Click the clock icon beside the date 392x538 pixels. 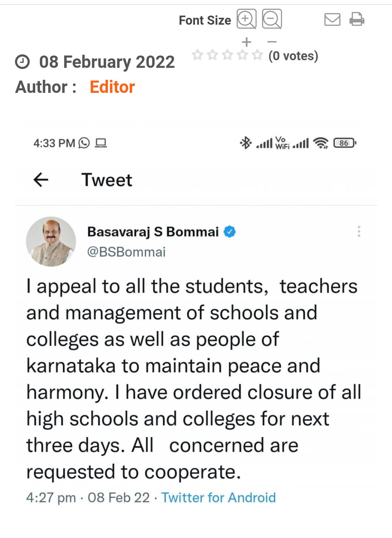point(22,62)
